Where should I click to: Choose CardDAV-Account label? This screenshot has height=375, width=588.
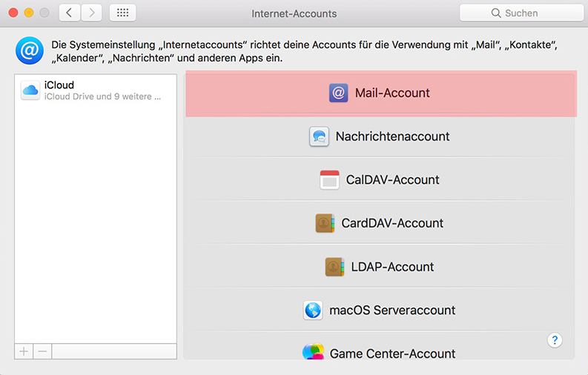click(392, 223)
